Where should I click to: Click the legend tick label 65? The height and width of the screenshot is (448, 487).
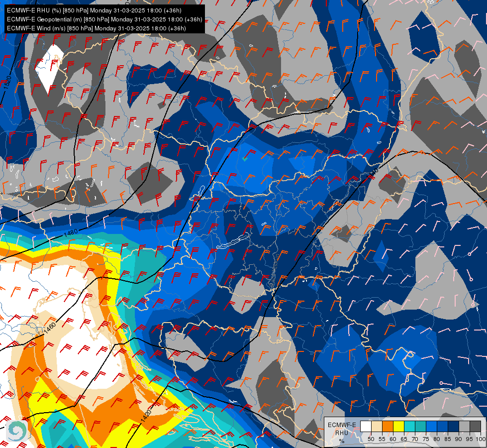[404, 439]
